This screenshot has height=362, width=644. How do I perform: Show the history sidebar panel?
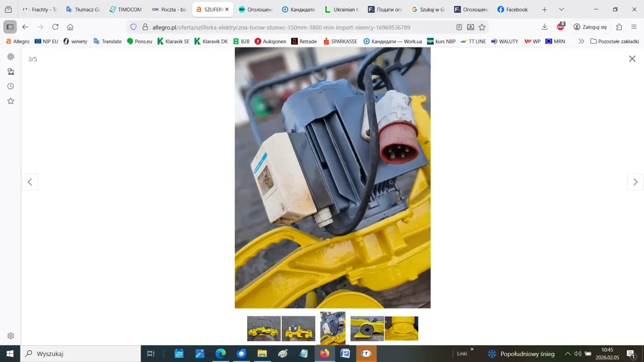10,86
